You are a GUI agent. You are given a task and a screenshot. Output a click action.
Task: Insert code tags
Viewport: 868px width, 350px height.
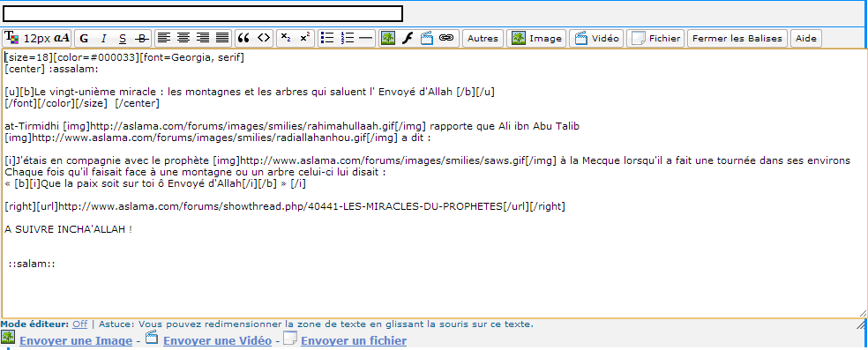[x=264, y=38]
